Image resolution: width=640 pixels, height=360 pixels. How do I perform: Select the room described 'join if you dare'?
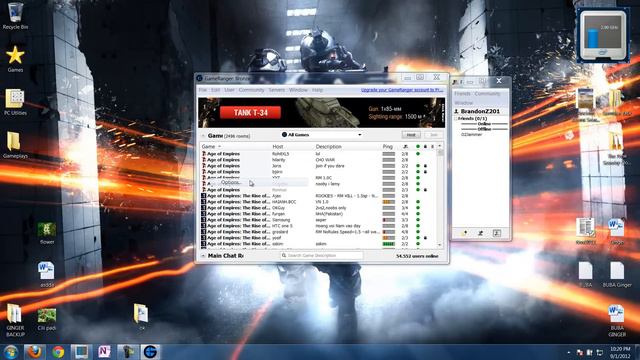click(318, 166)
